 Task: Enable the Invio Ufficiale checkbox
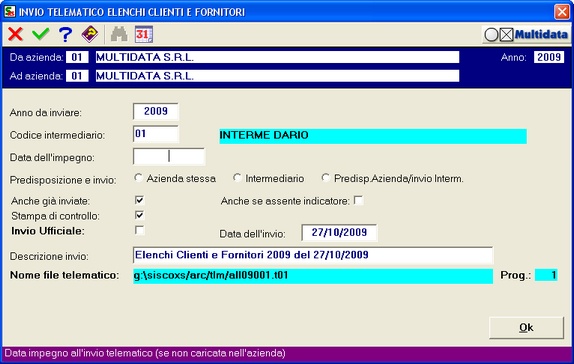(139, 230)
